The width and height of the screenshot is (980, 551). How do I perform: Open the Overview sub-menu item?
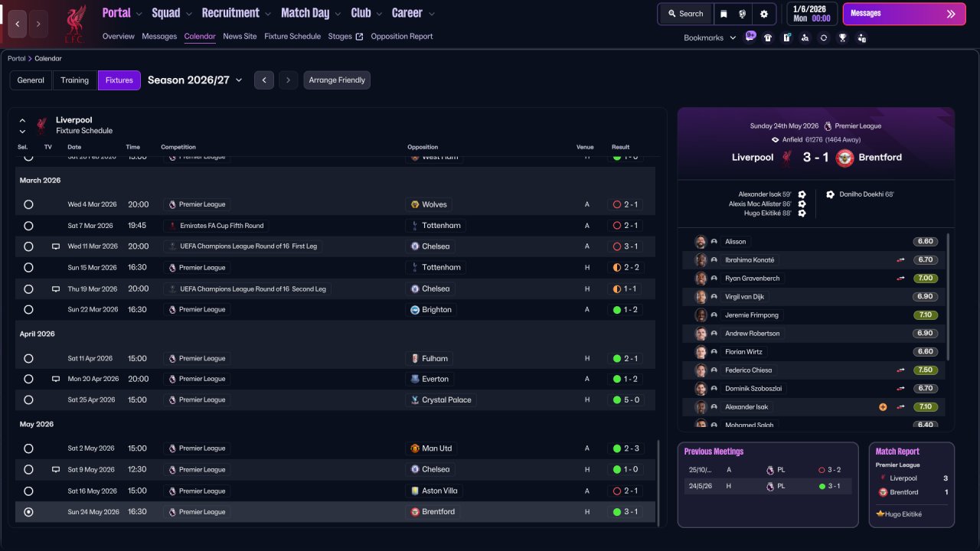point(118,36)
